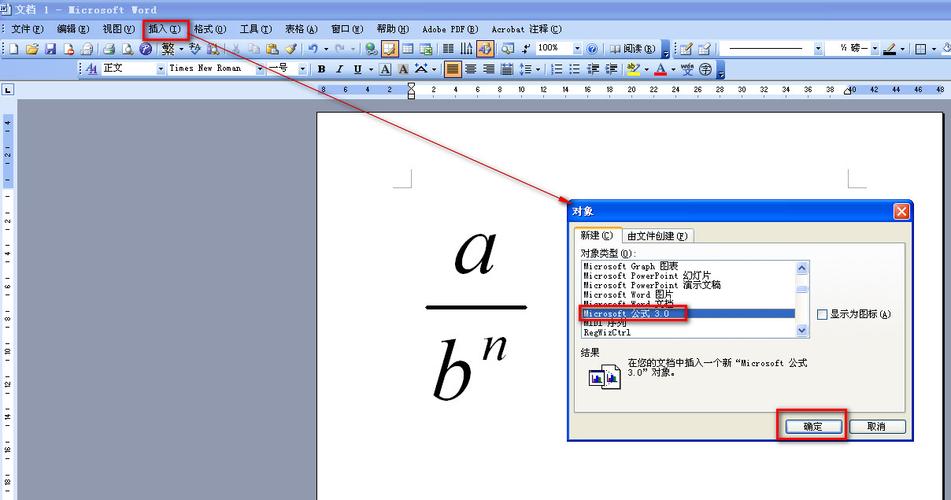The height and width of the screenshot is (500, 951).
Task: Open the Document Map icon
Action: tap(507, 49)
